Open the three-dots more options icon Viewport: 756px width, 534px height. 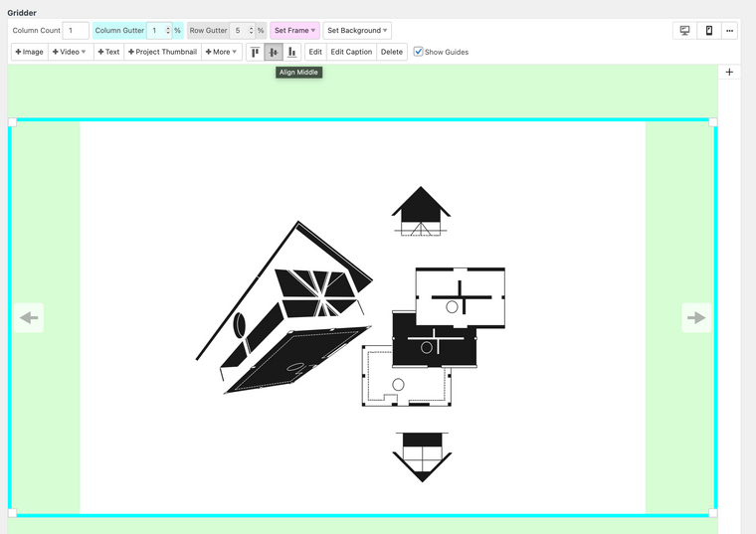[x=729, y=31]
